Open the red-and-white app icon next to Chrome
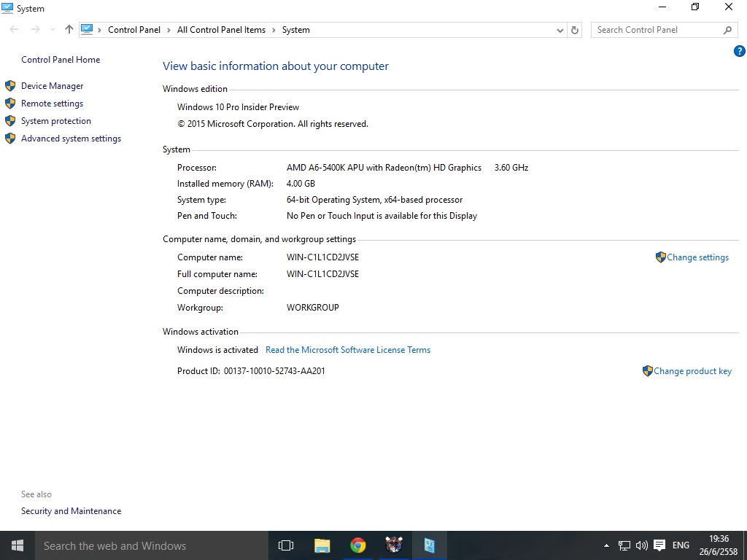Image resolution: width=747 pixels, height=560 pixels. [393, 545]
